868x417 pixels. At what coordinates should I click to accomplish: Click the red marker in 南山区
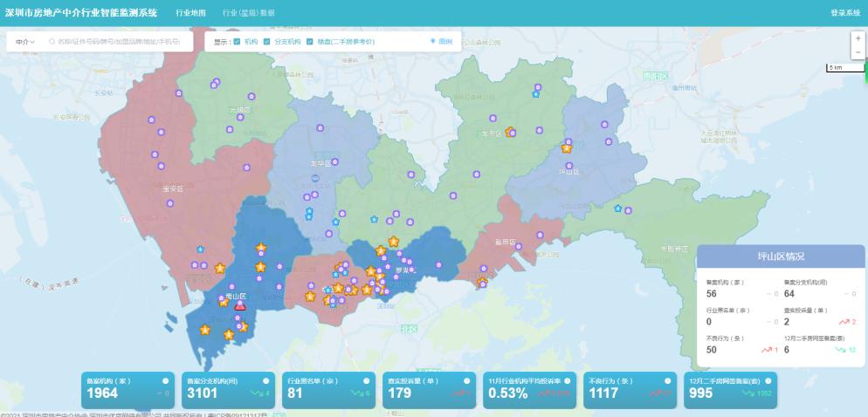point(240,305)
